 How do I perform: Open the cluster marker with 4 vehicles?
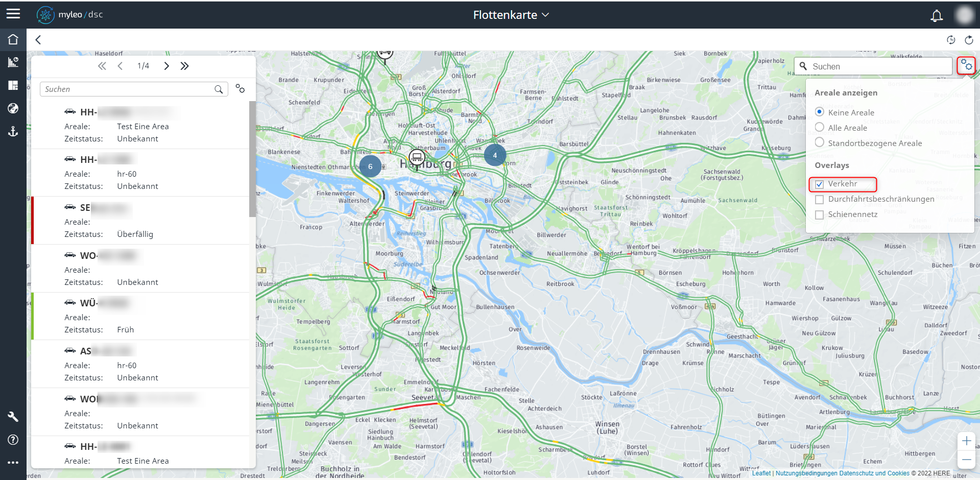point(495,155)
